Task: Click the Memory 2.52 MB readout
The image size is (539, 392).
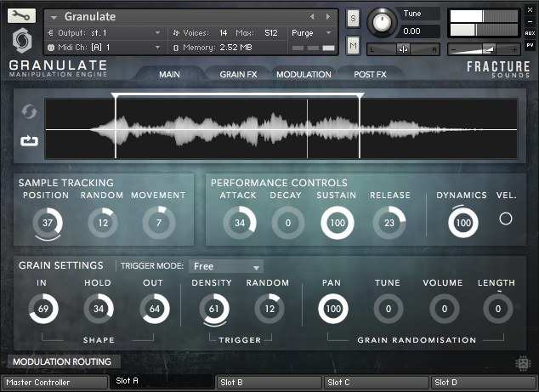Action: pyautogui.click(x=218, y=48)
